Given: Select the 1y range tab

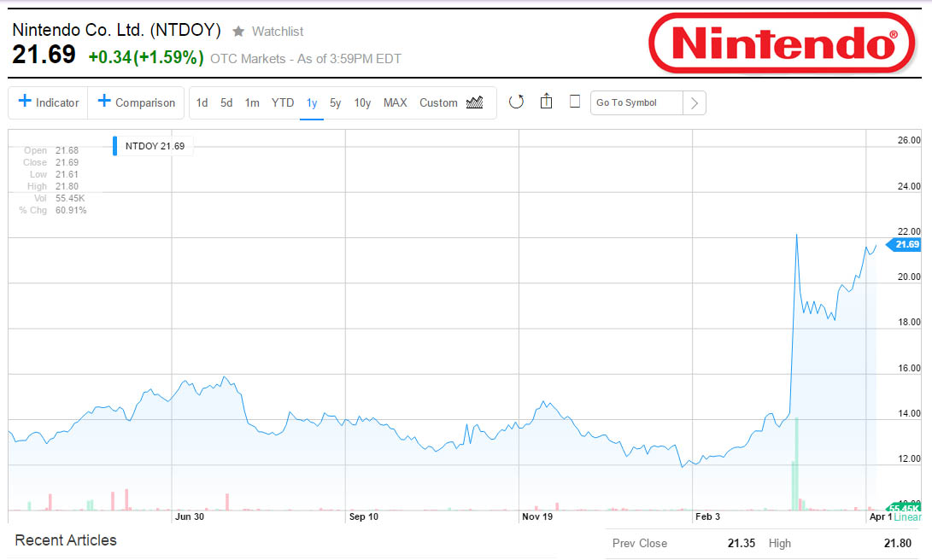Looking at the screenshot, I should (x=312, y=103).
